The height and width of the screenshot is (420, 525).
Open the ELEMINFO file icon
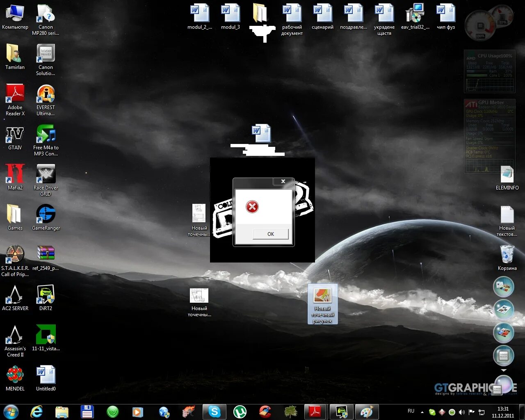507,178
